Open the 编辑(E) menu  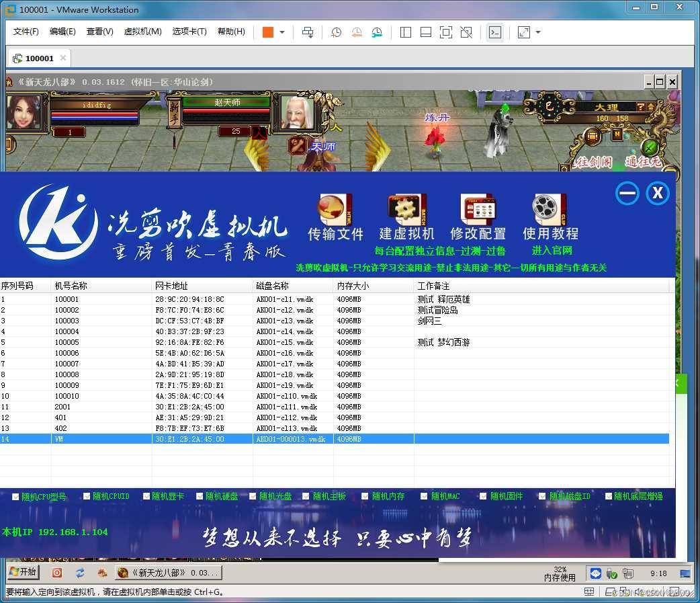(x=62, y=32)
